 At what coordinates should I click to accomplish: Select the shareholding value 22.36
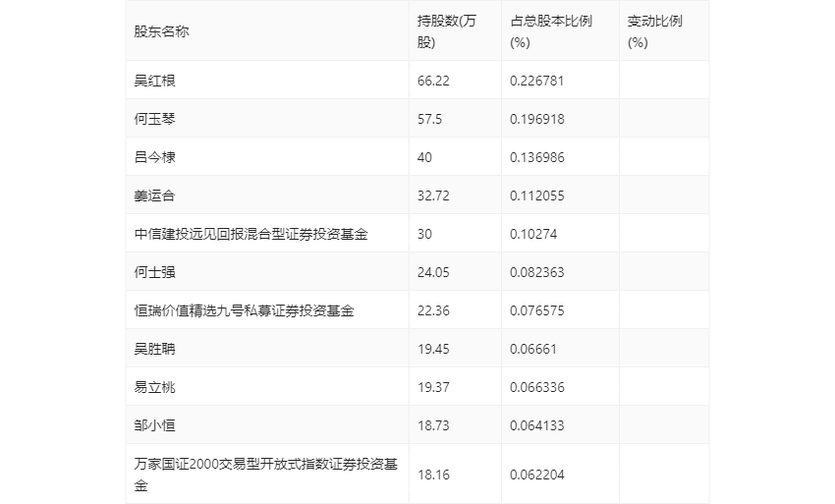pos(433,310)
